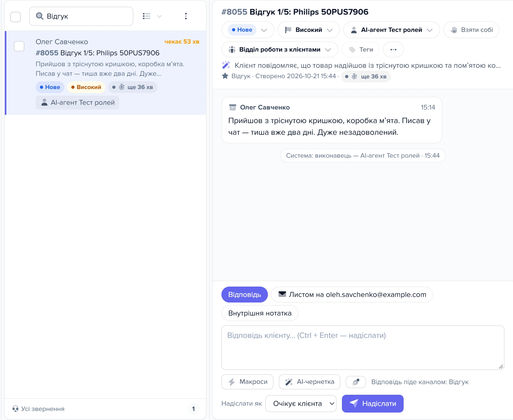Click the чекає 53 хв waiting label

click(x=182, y=42)
